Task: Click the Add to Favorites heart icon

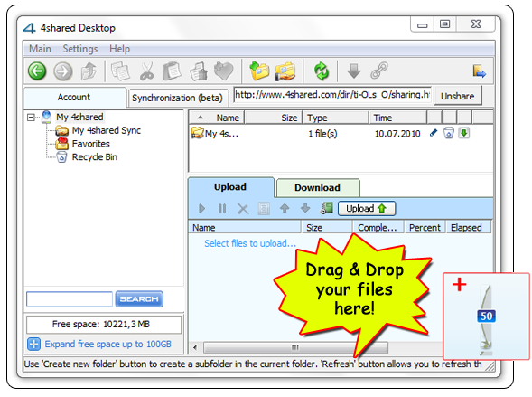Action: point(224,71)
